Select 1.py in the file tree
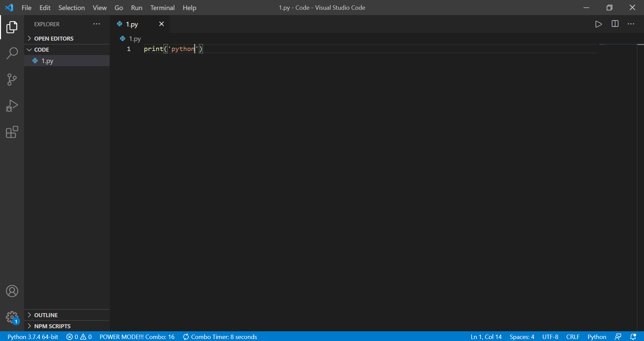The image size is (644, 341). click(x=67, y=61)
